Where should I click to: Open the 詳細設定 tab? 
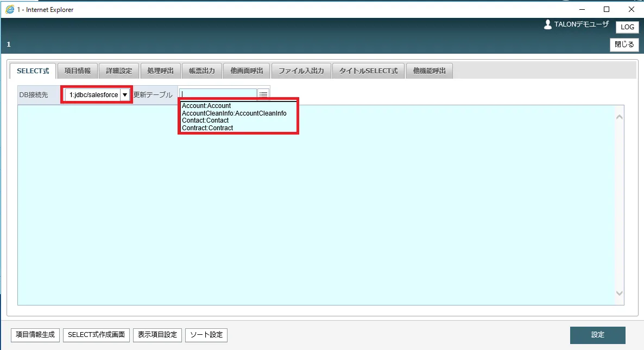click(x=119, y=71)
